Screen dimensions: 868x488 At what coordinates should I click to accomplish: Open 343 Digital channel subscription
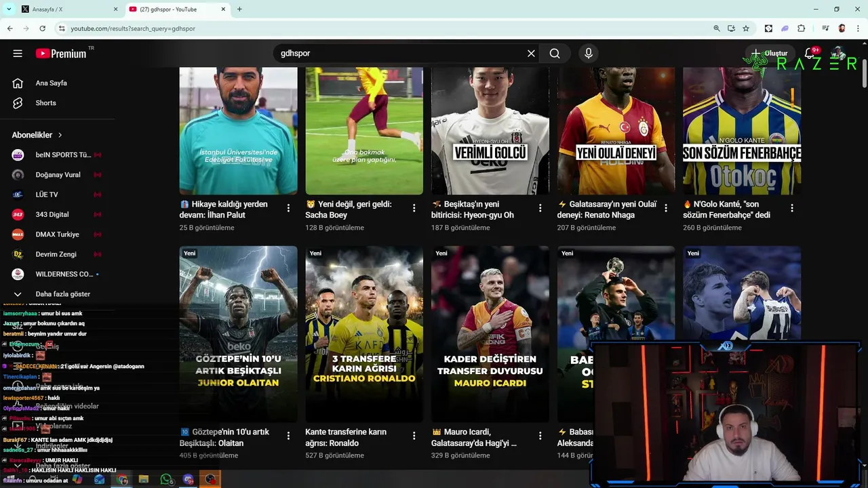pyautogui.click(x=57, y=215)
